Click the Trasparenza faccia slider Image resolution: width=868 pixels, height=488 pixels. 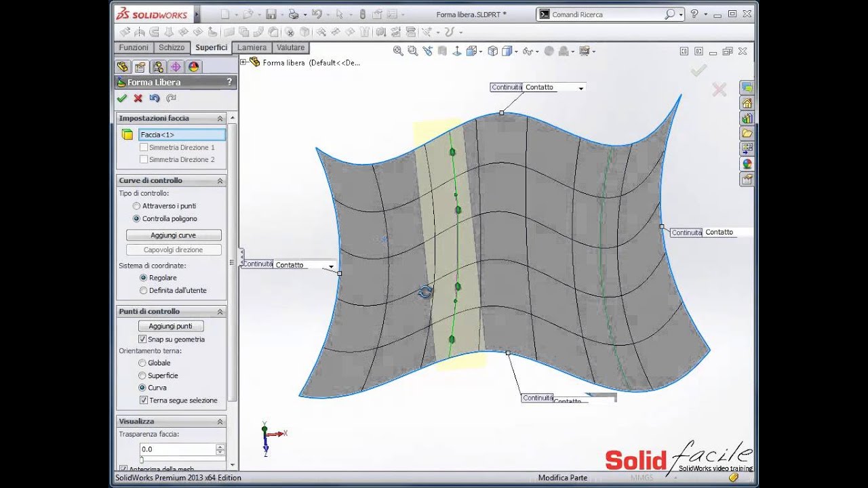(x=182, y=460)
